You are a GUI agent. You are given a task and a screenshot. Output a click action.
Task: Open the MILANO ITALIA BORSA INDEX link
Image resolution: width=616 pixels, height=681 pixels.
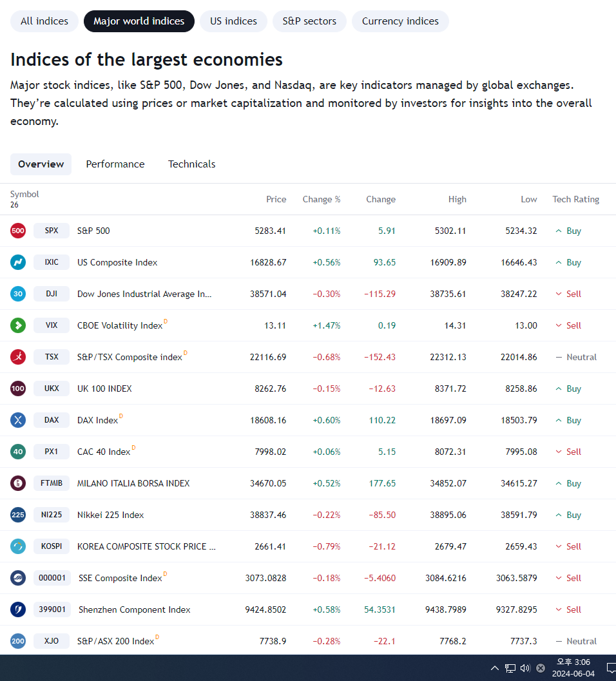[x=133, y=483]
